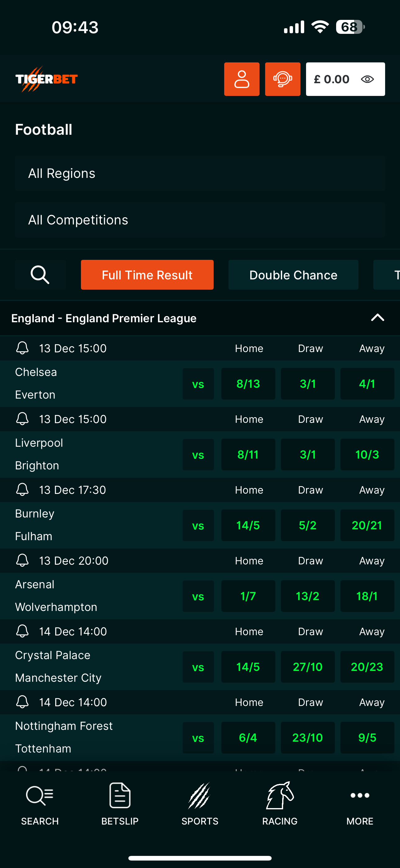This screenshot has height=868, width=400.
Task: Toggle balance visibility with the eye icon
Action: point(367,79)
